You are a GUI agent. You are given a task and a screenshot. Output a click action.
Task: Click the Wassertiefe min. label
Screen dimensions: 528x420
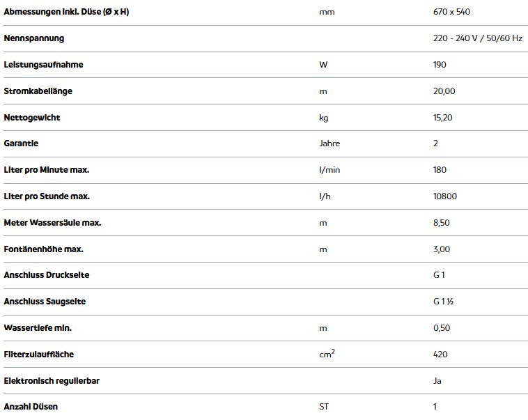point(38,328)
